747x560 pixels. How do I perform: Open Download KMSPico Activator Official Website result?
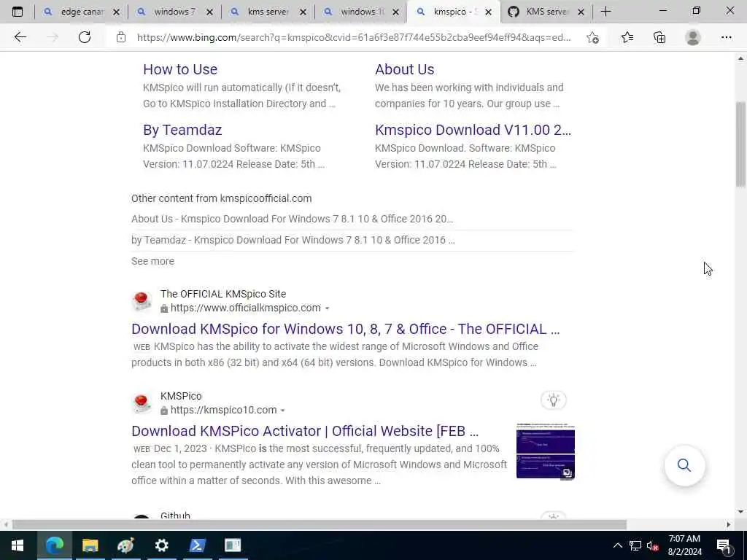tap(305, 431)
